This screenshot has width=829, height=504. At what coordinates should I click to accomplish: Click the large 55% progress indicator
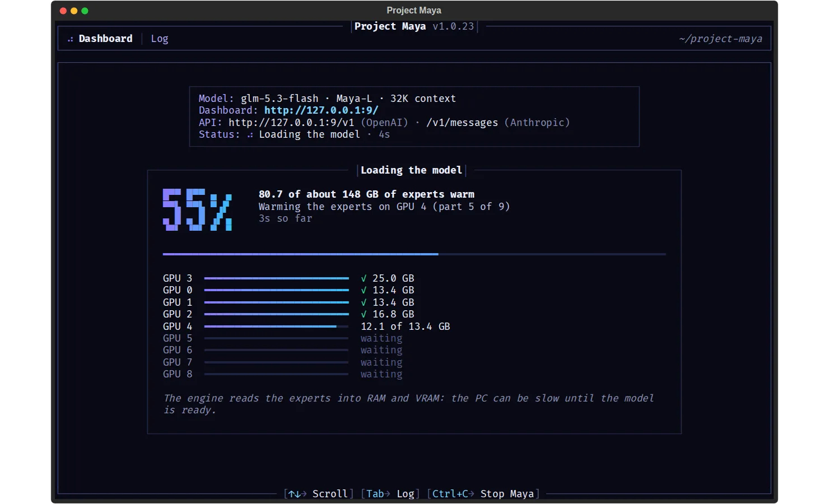197,210
